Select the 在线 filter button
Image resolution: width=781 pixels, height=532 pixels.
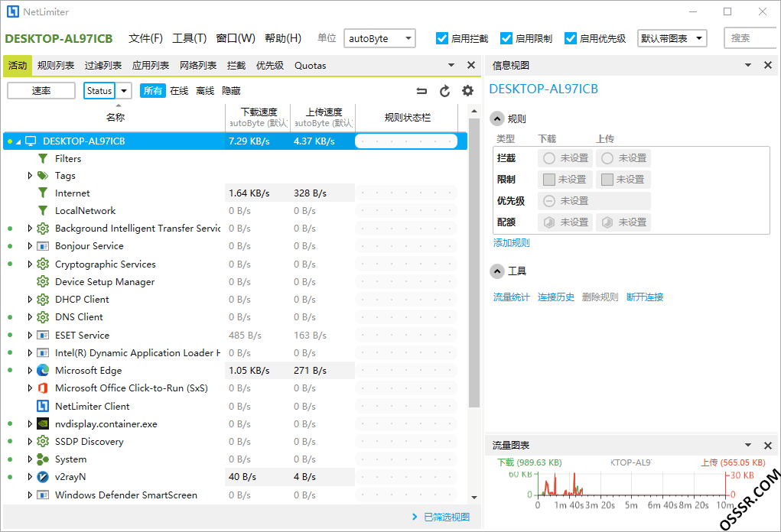point(179,90)
